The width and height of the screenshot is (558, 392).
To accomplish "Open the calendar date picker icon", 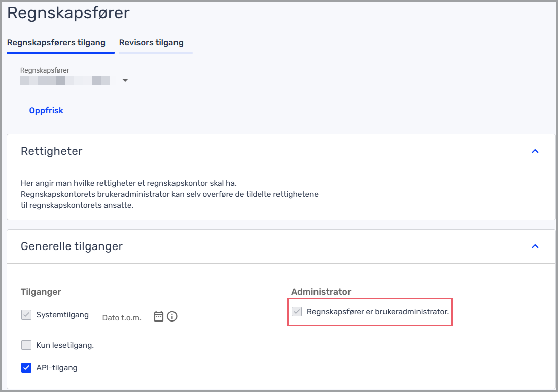I will point(159,316).
